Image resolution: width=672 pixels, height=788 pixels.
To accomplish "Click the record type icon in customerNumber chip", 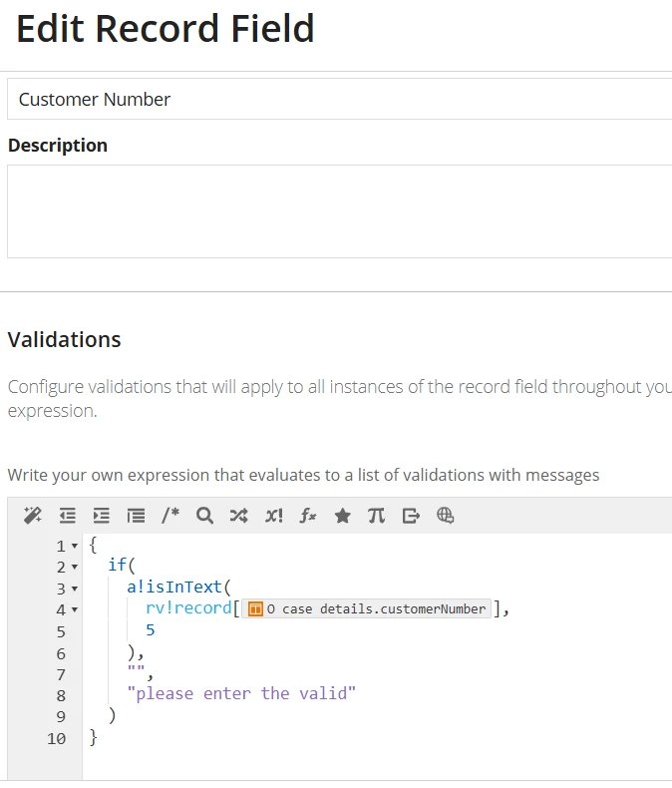I will (x=255, y=609).
